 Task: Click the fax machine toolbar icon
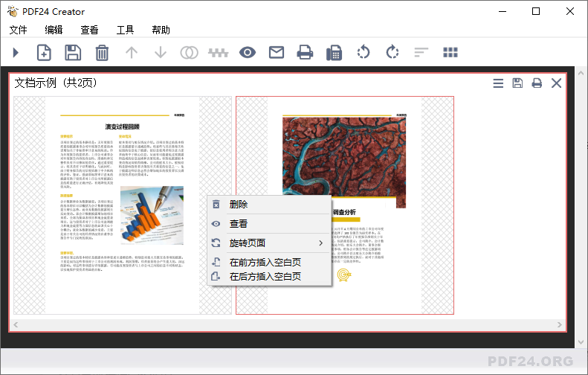(334, 53)
